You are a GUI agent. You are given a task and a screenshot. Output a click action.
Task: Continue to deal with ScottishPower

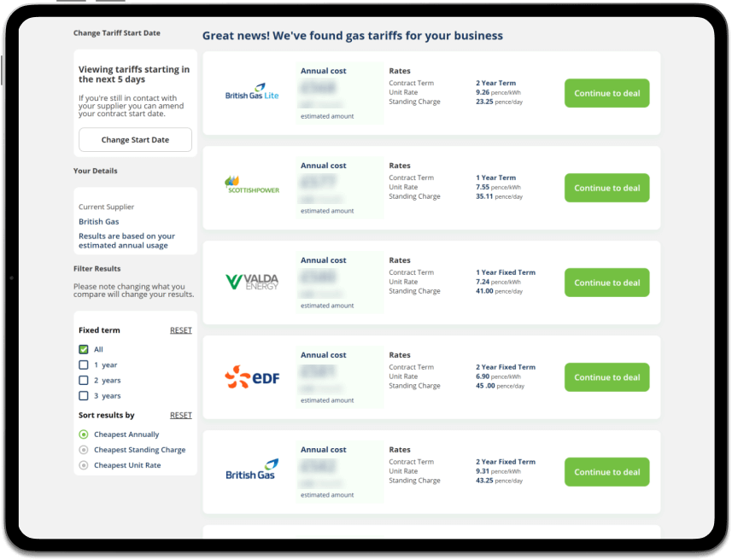click(606, 188)
